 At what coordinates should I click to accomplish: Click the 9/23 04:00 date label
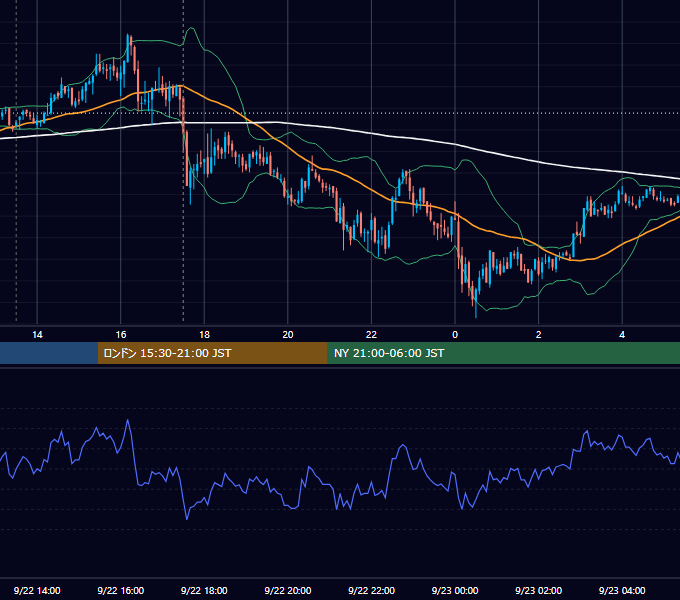[622, 590]
